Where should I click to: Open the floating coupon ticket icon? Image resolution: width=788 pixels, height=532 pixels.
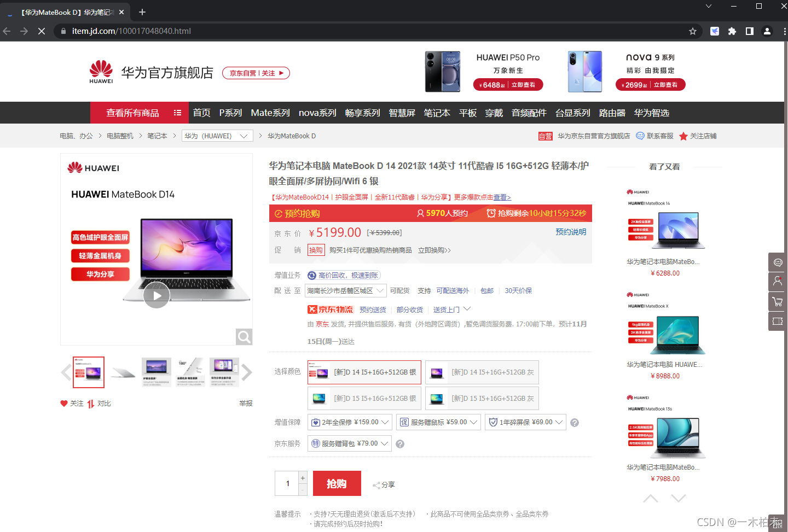click(x=777, y=321)
